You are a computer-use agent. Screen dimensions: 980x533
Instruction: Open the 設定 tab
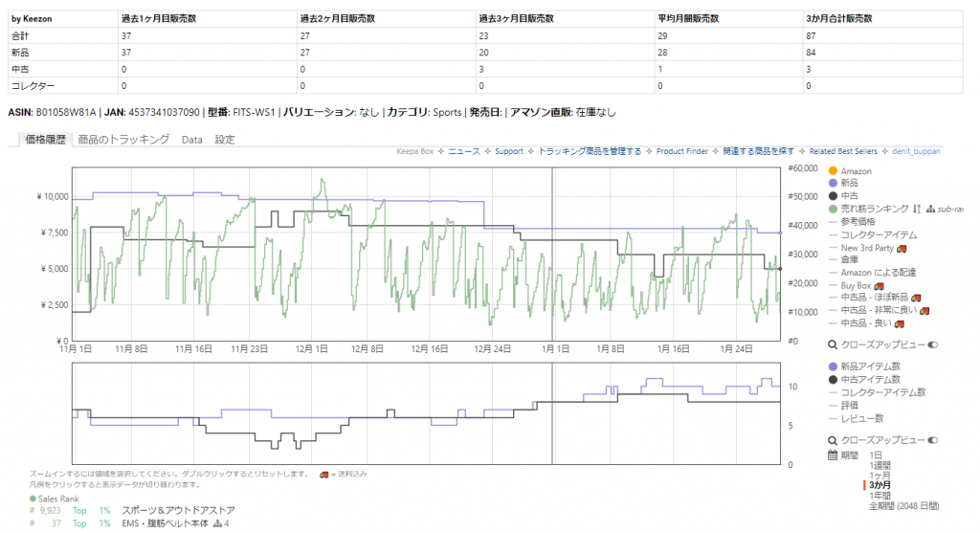224,140
